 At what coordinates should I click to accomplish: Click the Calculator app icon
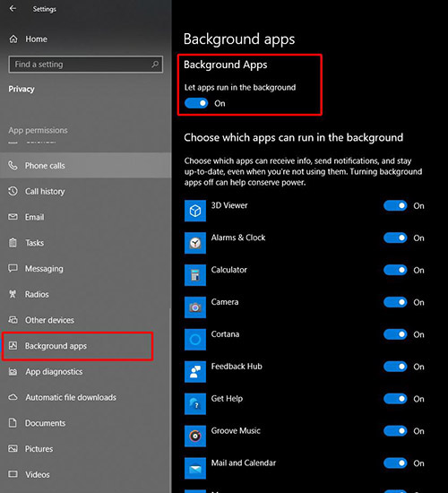pos(195,275)
